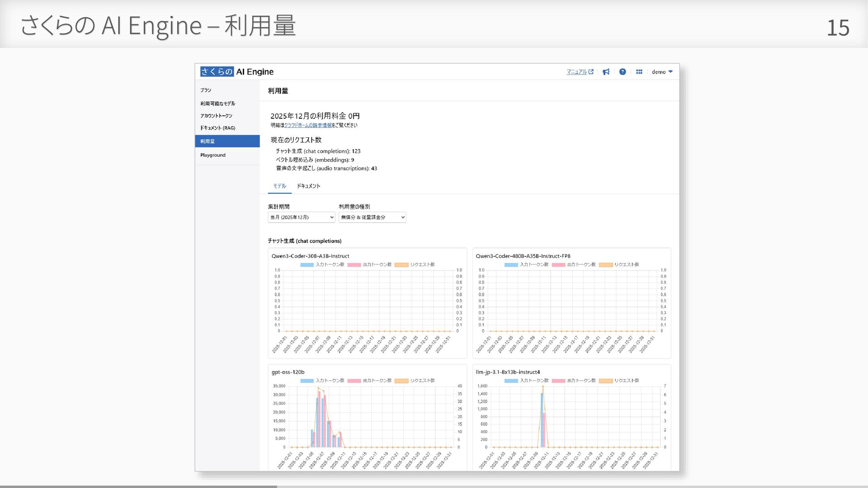This screenshot has width=868, height=488.
Task: Open the 利用量の種別 dropdown
Action: (x=372, y=217)
